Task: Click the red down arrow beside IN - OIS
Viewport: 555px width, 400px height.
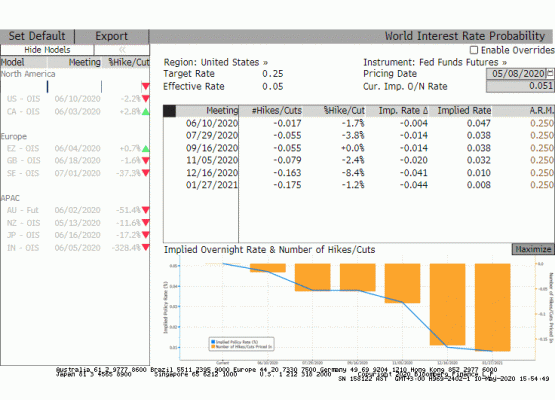Action: pos(145,247)
